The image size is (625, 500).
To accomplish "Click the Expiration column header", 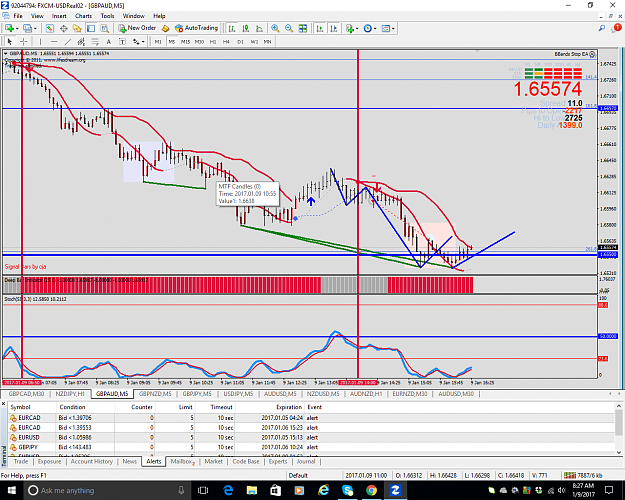I will 289,407.
